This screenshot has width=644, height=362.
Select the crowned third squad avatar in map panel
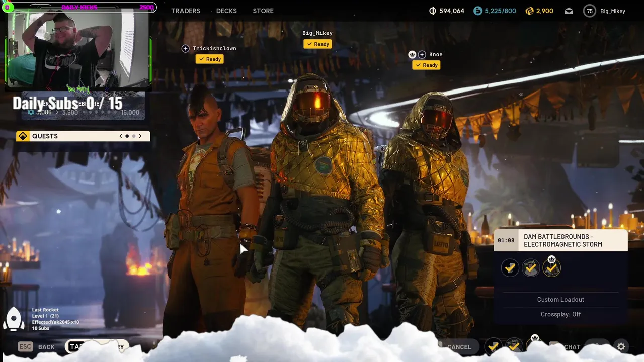[551, 267]
